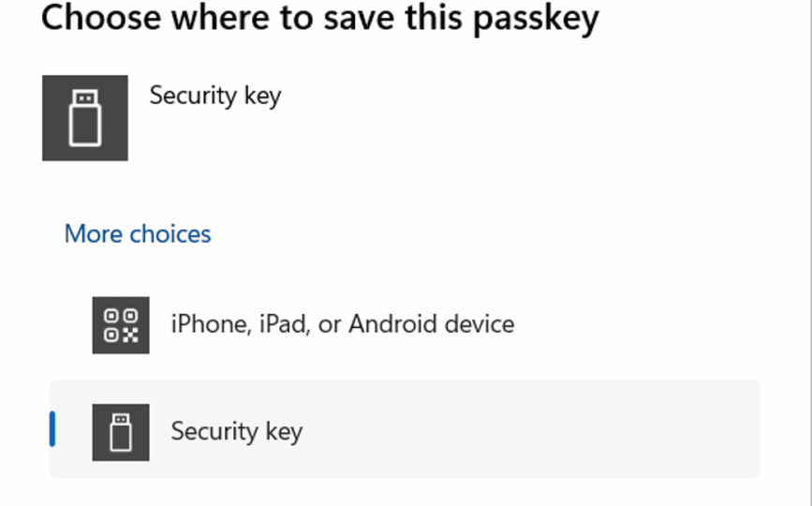Click the small USB key icon in list
Viewport: 812px width, 506px height.
pos(120,432)
